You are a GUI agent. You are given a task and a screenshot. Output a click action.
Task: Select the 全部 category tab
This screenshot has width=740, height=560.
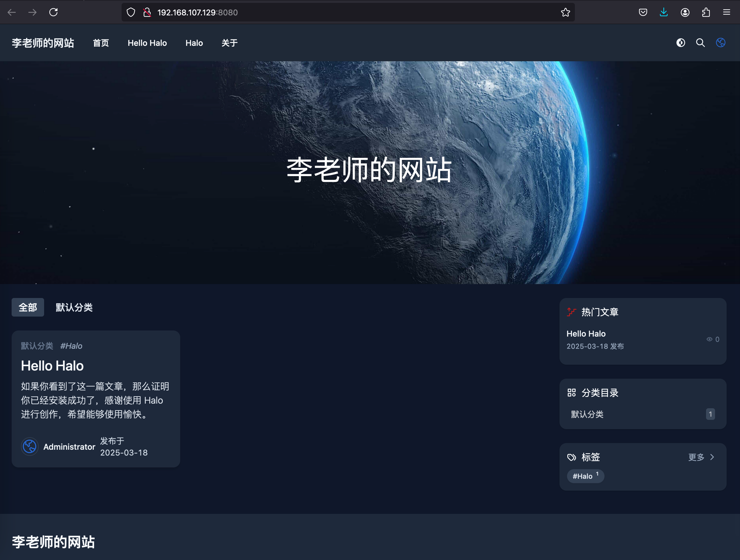tap(28, 307)
